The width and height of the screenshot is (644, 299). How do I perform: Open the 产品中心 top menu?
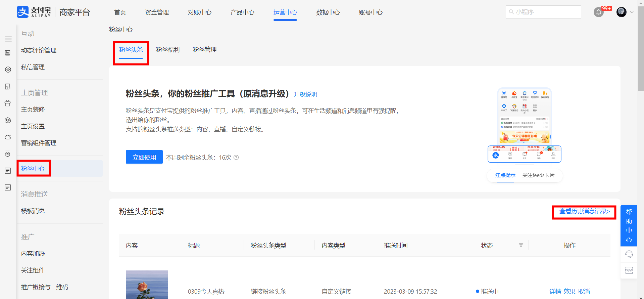242,12
